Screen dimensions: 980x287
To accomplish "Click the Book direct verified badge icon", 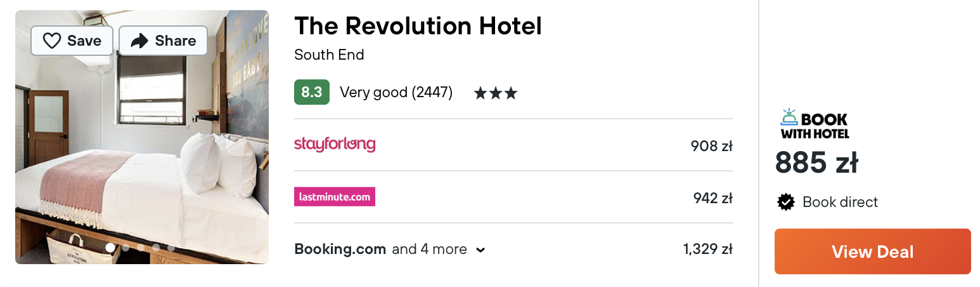I will [x=786, y=203].
